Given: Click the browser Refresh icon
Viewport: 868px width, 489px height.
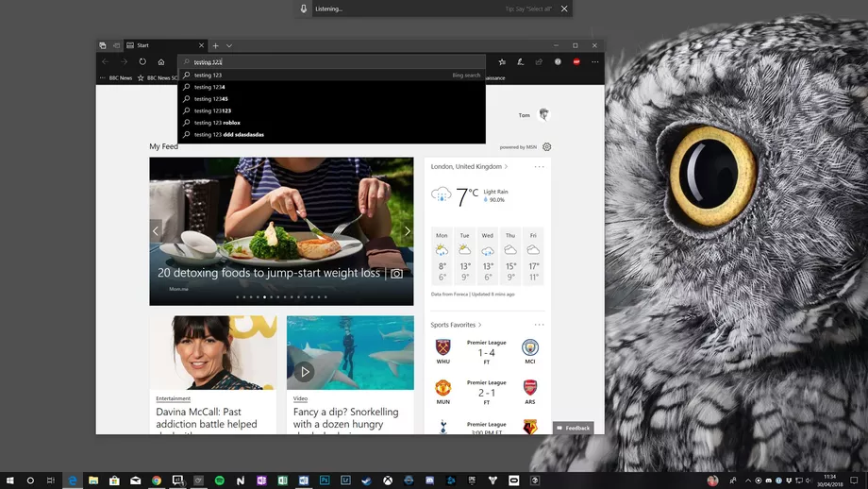Looking at the screenshot, I should 142,61.
